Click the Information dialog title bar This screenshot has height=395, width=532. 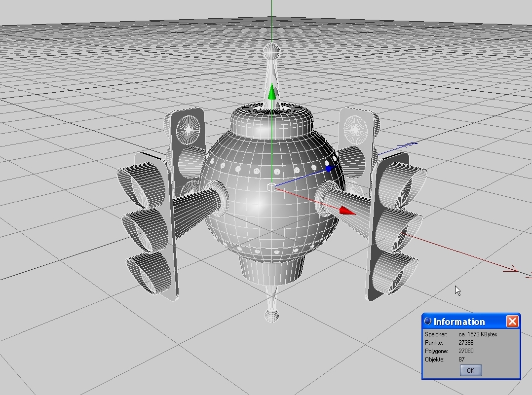[x=464, y=322]
